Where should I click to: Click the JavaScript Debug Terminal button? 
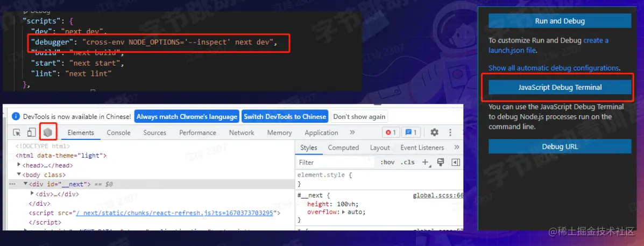[x=560, y=88]
